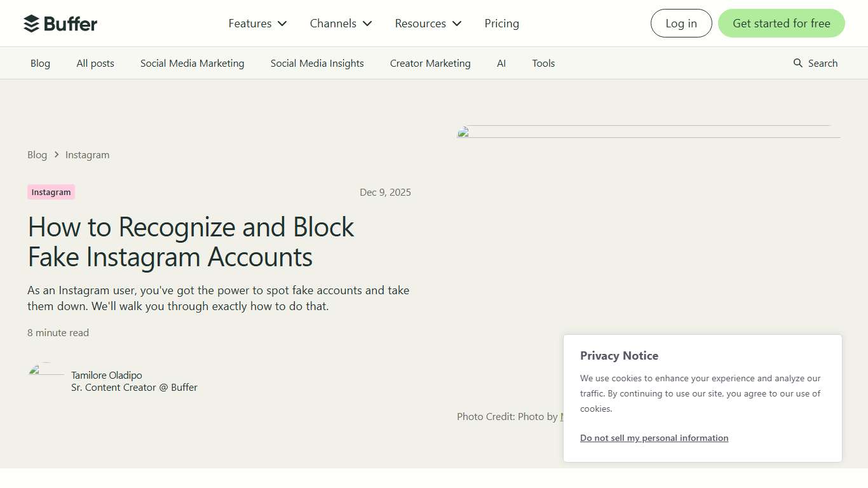The image size is (868, 488).
Task: Open the All posts listing
Action: [95, 63]
